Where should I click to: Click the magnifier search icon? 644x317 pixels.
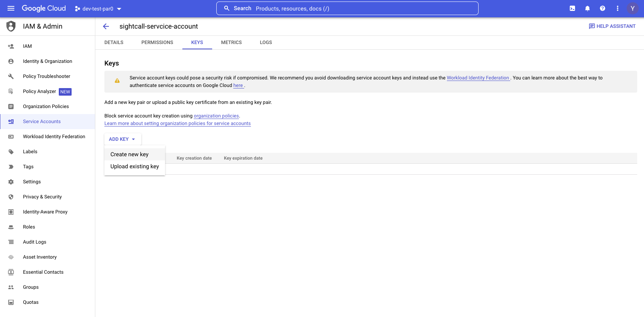click(x=227, y=8)
